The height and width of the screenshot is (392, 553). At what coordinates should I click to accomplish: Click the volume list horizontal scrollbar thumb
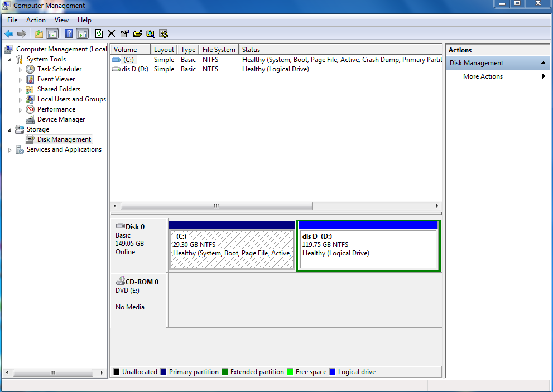pyautogui.click(x=217, y=206)
